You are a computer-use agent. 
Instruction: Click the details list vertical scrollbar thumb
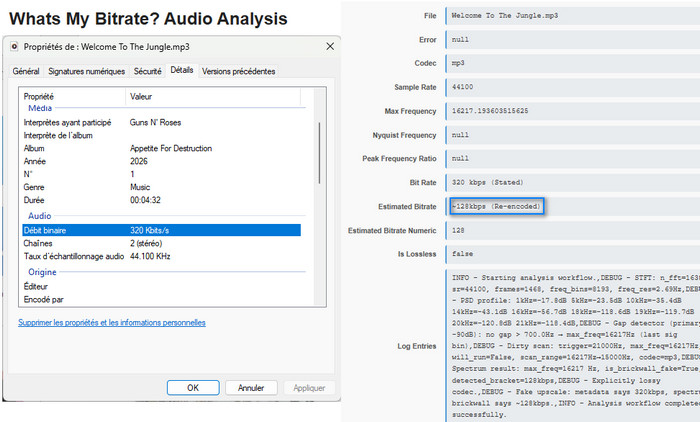coord(319,153)
